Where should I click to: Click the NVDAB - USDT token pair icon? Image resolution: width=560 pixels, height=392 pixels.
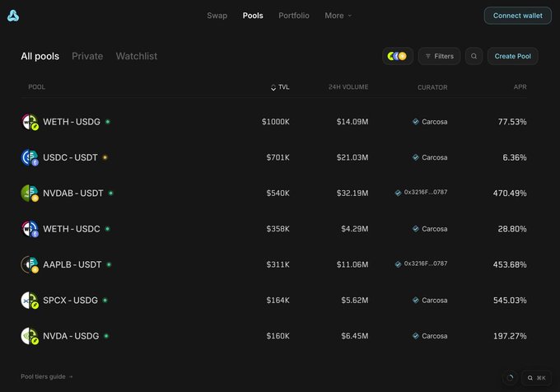[x=30, y=194]
